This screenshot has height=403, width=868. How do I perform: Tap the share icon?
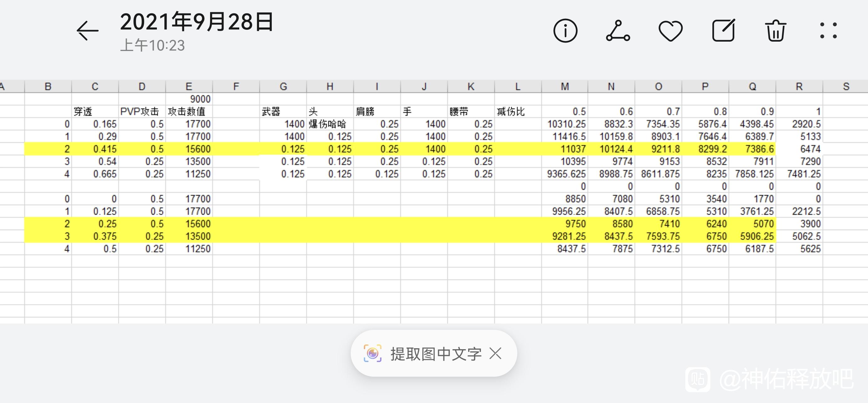pos(618,31)
